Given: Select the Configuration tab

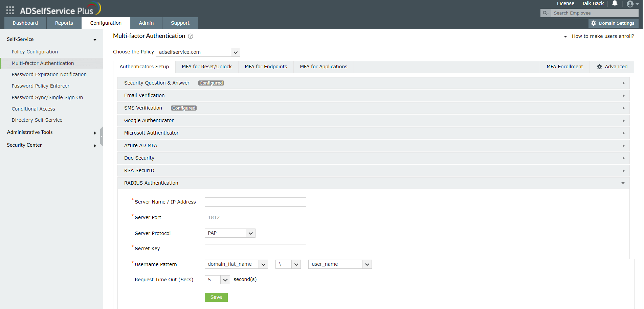Looking at the screenshot, I should tap(106, 23).
